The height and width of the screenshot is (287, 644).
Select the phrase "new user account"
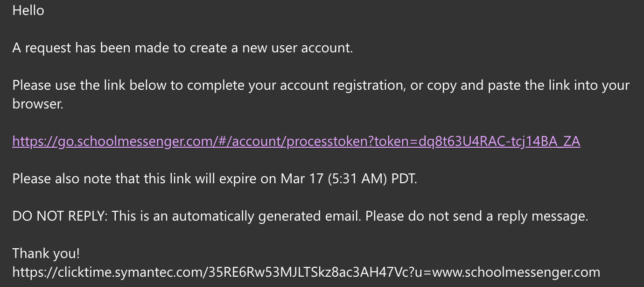click(x=297, y=48)
